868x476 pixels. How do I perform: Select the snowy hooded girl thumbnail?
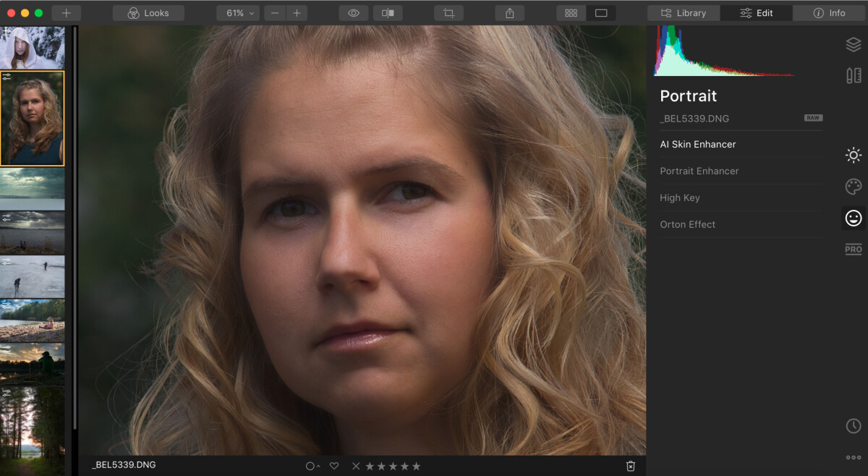[x=33, y=48]
